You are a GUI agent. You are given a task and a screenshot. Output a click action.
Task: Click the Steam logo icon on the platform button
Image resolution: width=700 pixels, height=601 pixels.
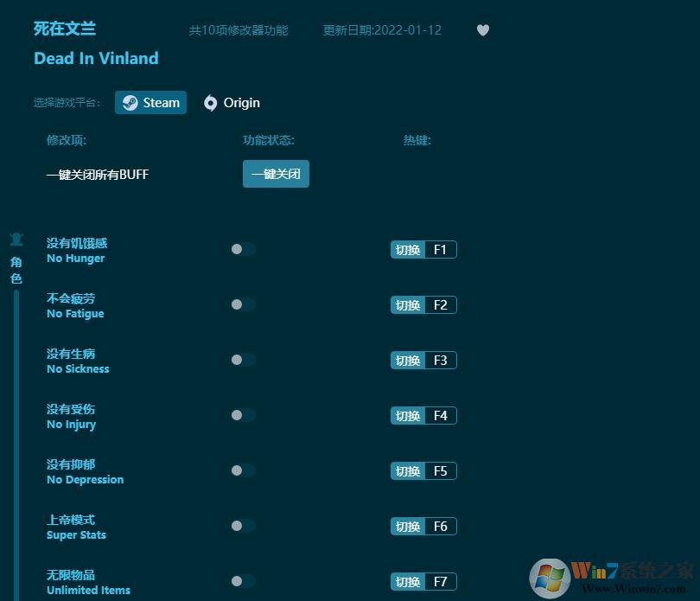(x=130, y=102)
